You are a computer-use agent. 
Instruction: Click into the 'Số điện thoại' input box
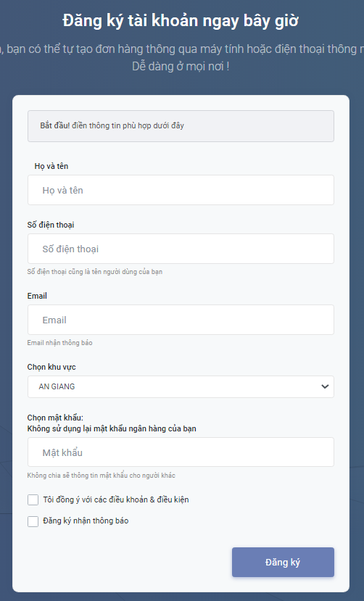[x=181, y=249]
